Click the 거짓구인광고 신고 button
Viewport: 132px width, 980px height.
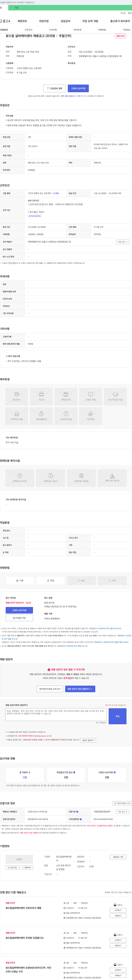[x=122, y=803]
